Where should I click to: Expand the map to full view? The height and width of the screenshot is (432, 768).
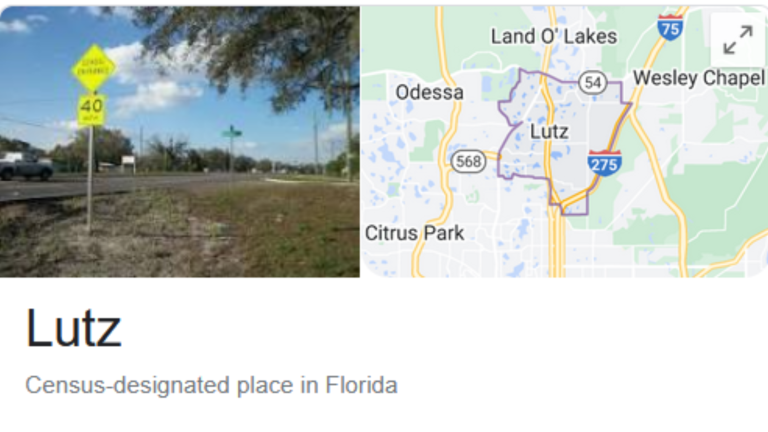[737, 41]
